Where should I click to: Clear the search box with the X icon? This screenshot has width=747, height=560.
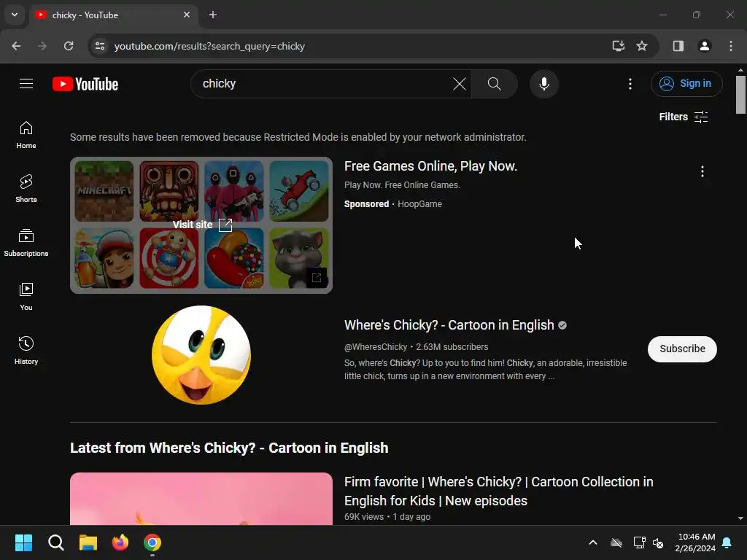(x=460, y=84)
